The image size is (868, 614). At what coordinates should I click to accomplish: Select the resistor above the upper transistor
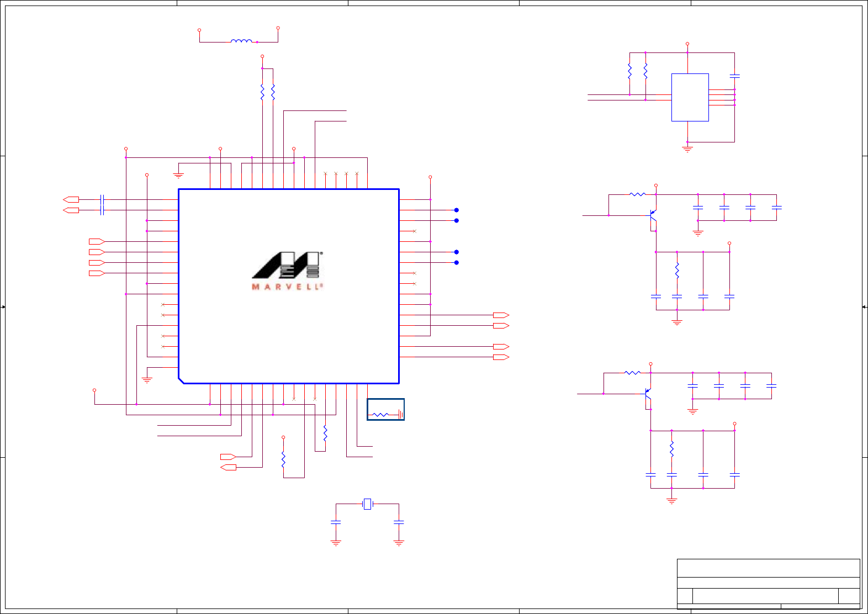click(637, 194)
